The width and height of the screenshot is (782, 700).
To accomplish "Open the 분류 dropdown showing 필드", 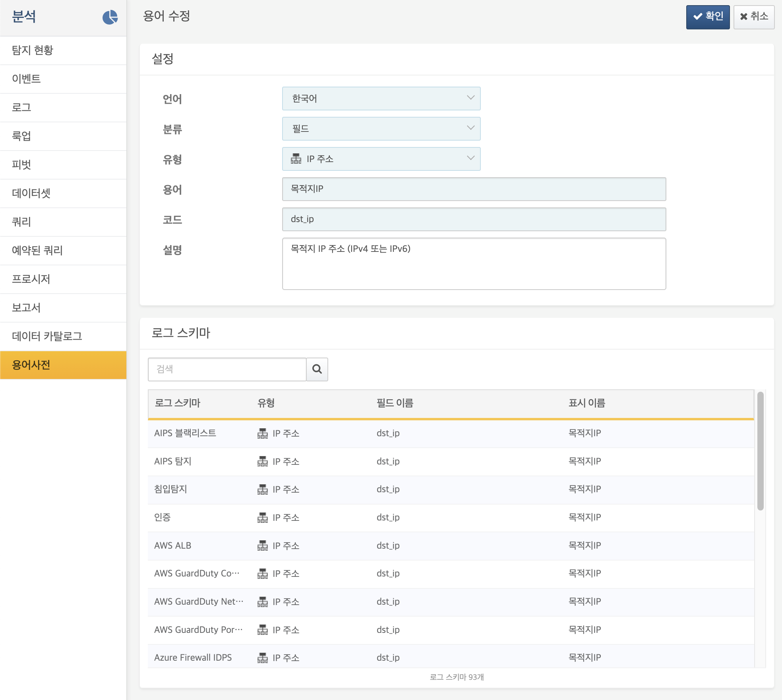I will [x=381, y=129].
